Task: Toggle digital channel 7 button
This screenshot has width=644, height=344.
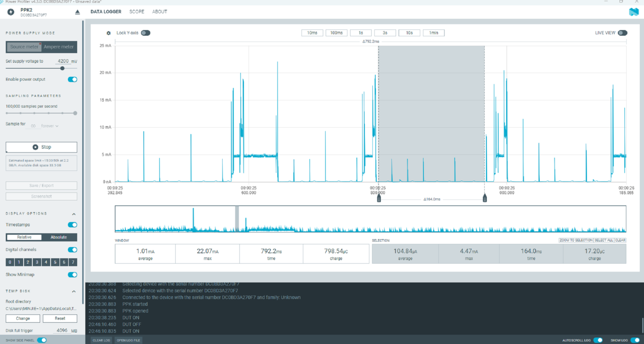Action: (x=73, y=262)
